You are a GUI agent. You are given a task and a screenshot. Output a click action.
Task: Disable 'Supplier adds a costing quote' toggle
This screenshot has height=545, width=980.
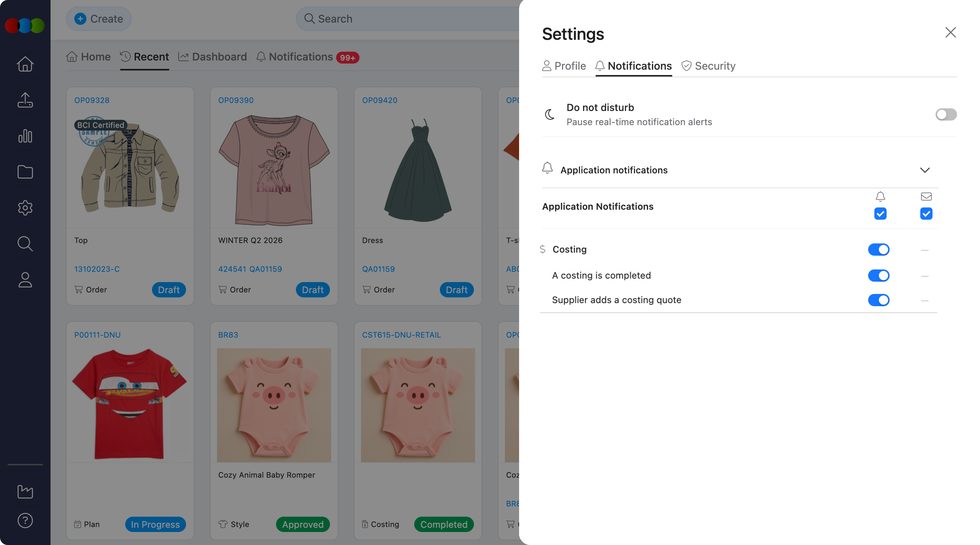[879, 300]
